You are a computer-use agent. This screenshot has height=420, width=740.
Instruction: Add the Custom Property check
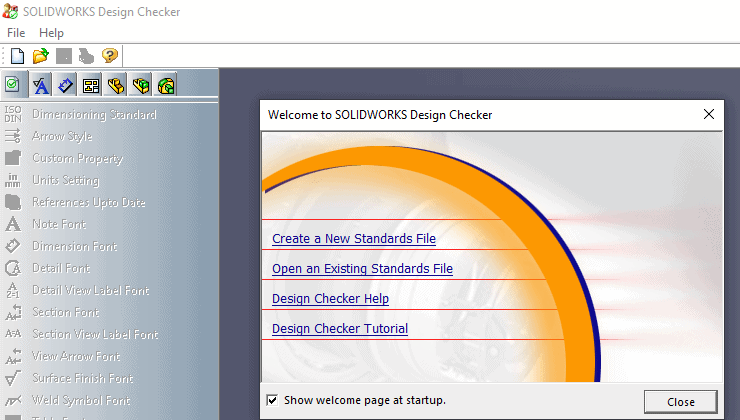coord(64,158)
